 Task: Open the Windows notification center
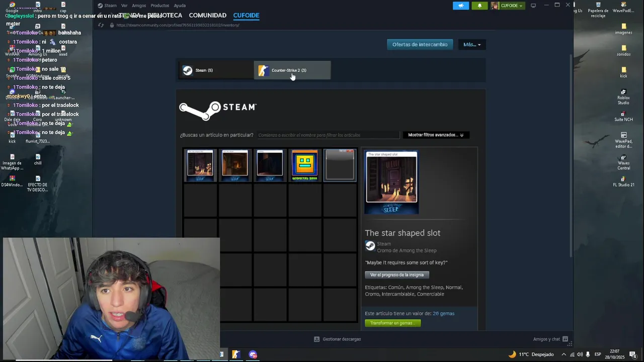pos(633,354)
